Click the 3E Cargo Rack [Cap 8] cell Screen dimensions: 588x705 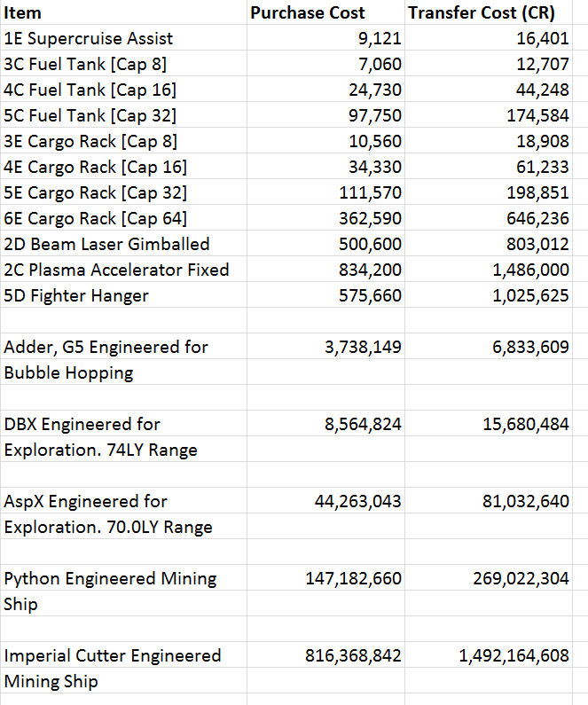click(123, 141)
